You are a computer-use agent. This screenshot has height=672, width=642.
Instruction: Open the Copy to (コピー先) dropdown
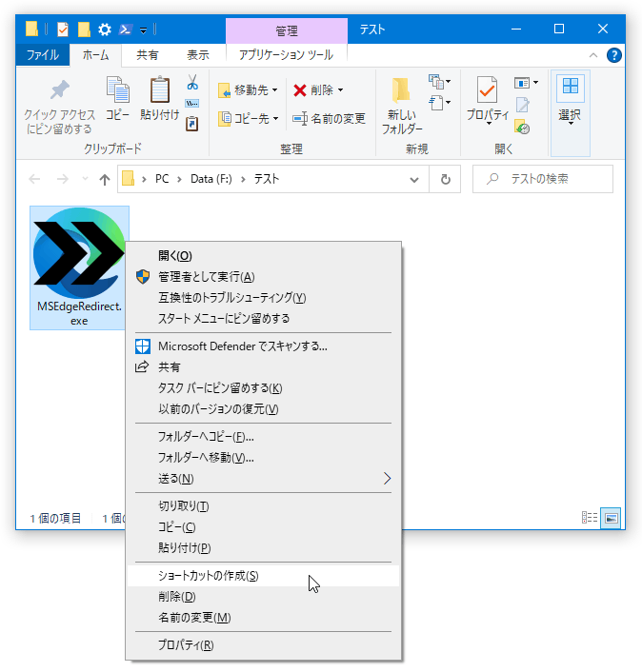[x=248, y=118]
